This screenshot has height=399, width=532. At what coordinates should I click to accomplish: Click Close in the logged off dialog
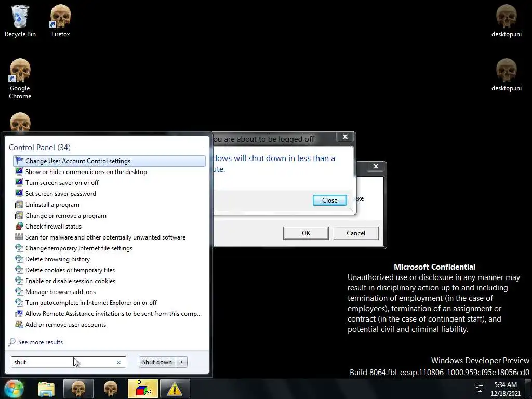330,200
